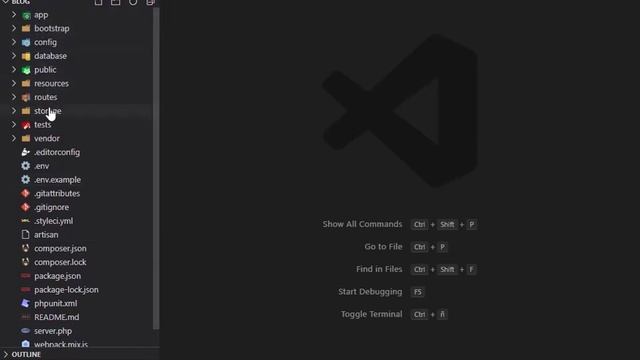The height and width of the screenshot is (360, 640).
Task: Click the bootstrap folder icon
Action: coord(26,29)
